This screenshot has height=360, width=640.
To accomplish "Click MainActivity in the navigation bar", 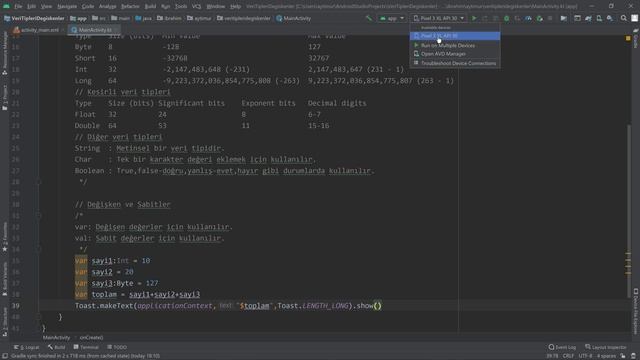I will point(294,18).
